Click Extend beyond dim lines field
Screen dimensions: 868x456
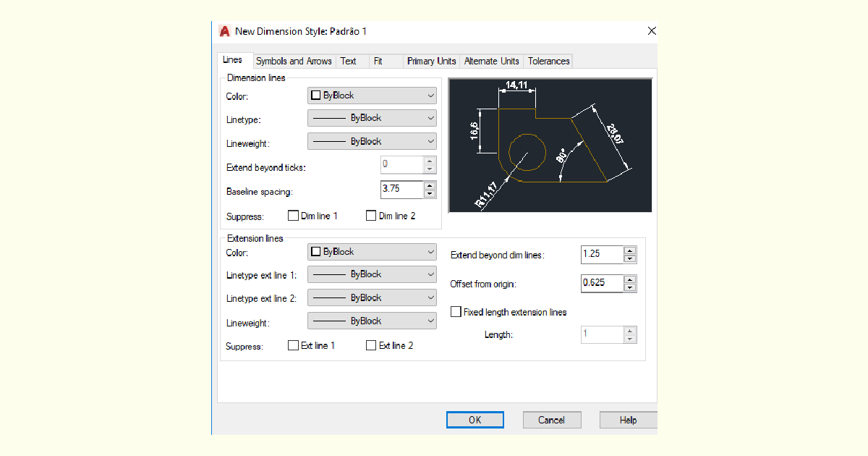pyautogui.click(x=602, y=255)
